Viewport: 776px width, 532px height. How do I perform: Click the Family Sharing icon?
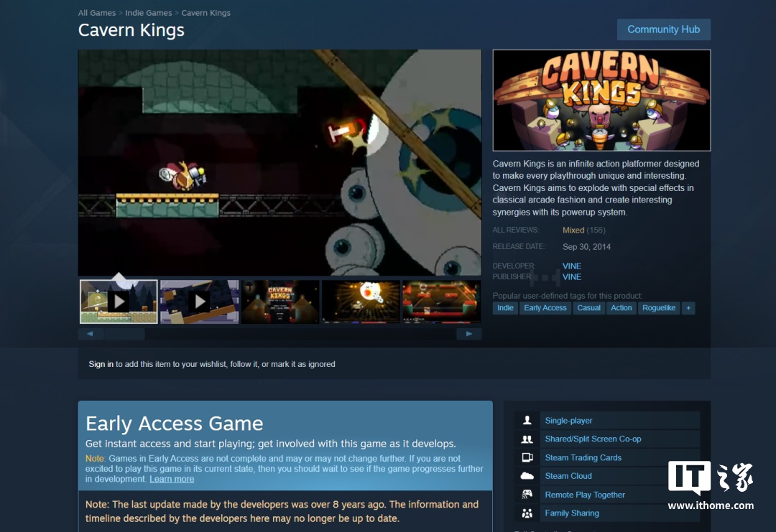[527, 513]
